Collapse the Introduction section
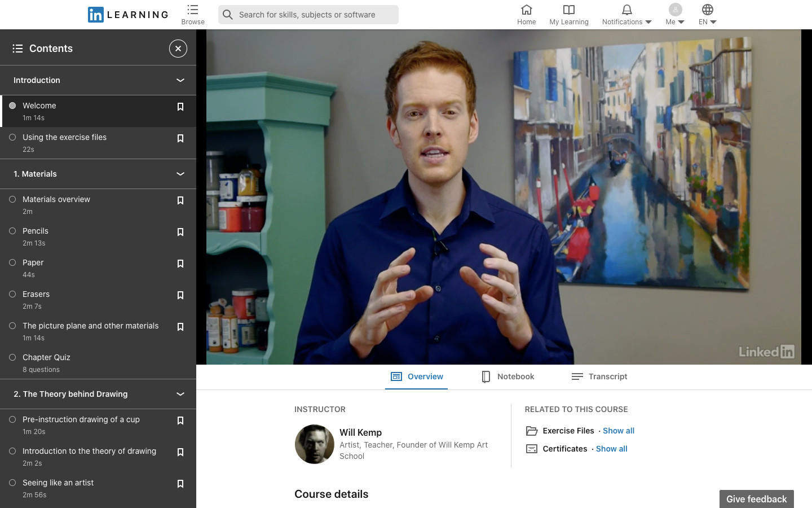 (180, 80)
